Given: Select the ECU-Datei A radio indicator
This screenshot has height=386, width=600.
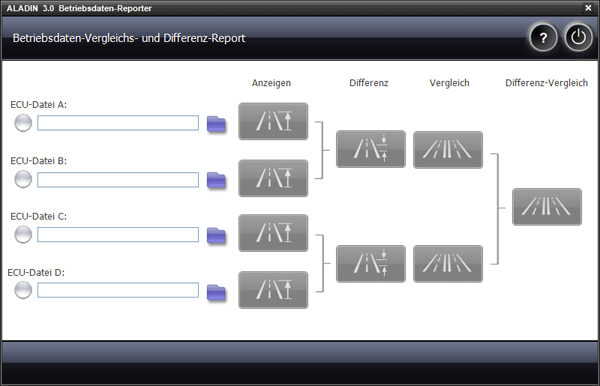Looking at the screenshot, I should pyautogui.click(x=23, y=123).
